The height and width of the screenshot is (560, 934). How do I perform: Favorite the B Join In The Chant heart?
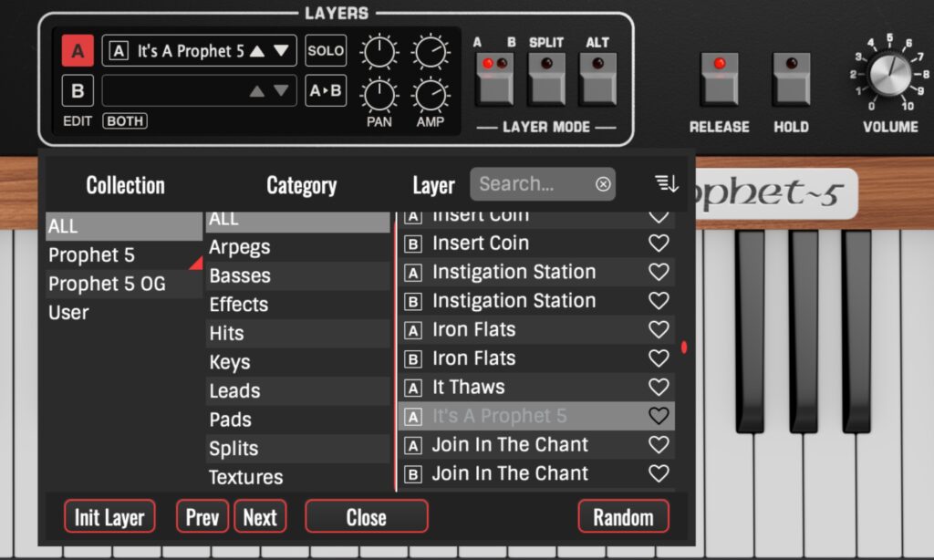659,473
